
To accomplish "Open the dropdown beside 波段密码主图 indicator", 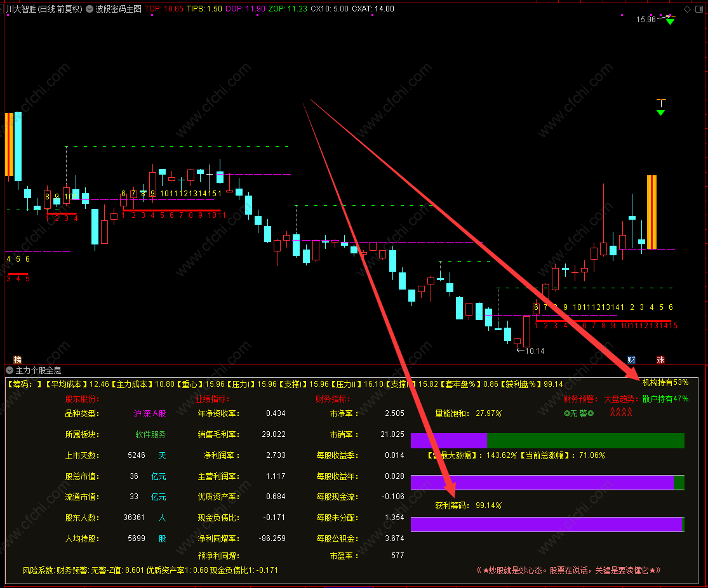I will pyautogui.click(x=89, y=9).
